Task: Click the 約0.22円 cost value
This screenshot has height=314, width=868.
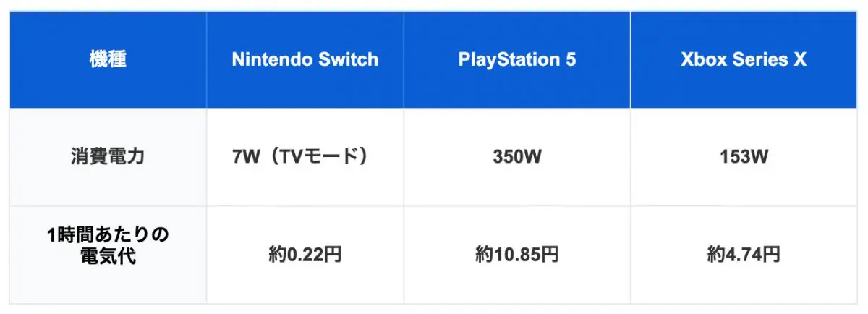Action: [305, 254]
